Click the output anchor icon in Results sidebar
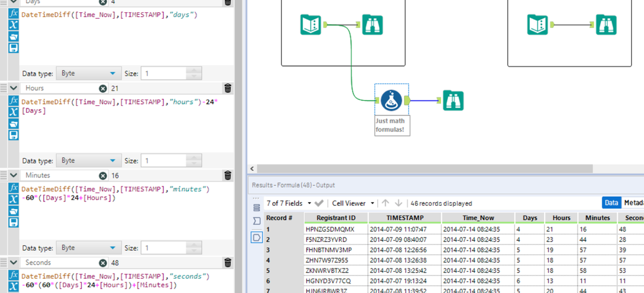Screen dimensions: 644x293 click(257, 237)
